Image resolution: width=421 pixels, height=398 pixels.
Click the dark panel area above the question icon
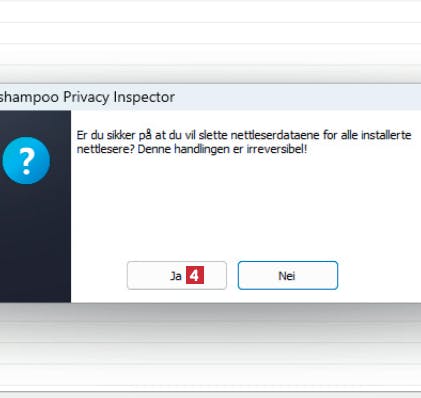click(35, 123)
